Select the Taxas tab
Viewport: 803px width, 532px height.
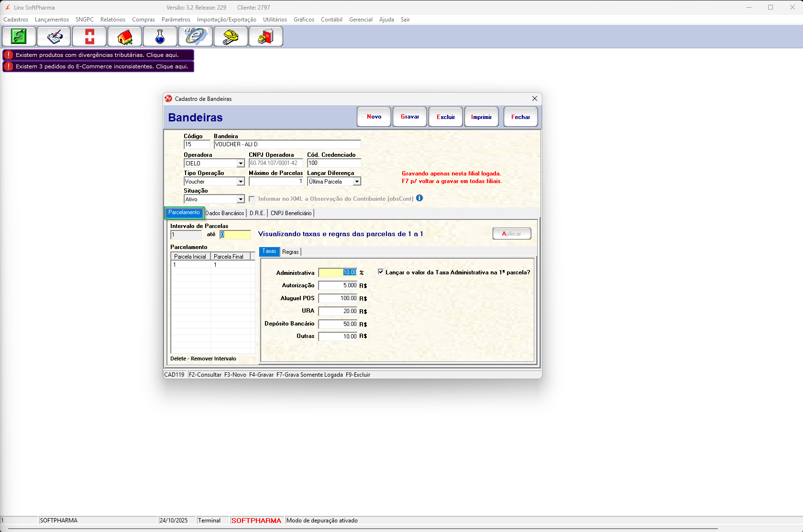pyautogui.click(x=269, y=251)
